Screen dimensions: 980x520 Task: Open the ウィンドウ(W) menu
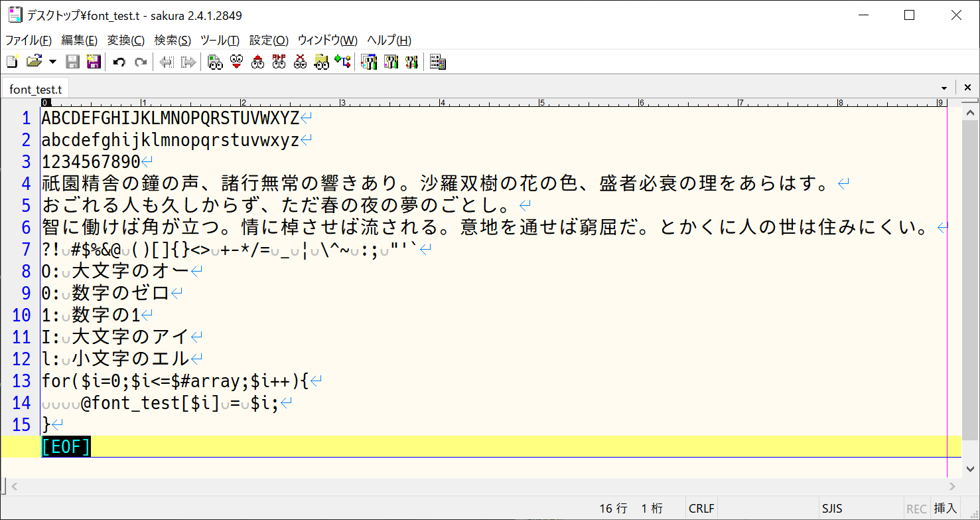(327, 40)
